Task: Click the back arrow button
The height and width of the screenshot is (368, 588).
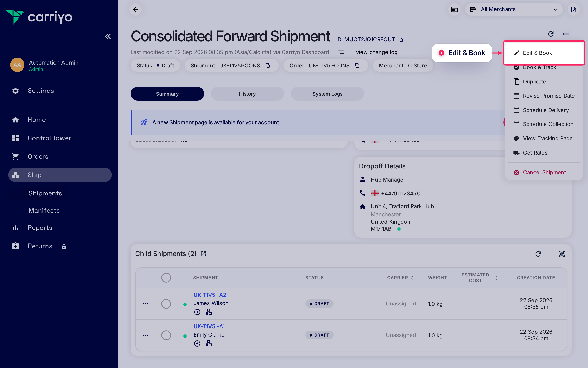Action: tap(136, 9)
